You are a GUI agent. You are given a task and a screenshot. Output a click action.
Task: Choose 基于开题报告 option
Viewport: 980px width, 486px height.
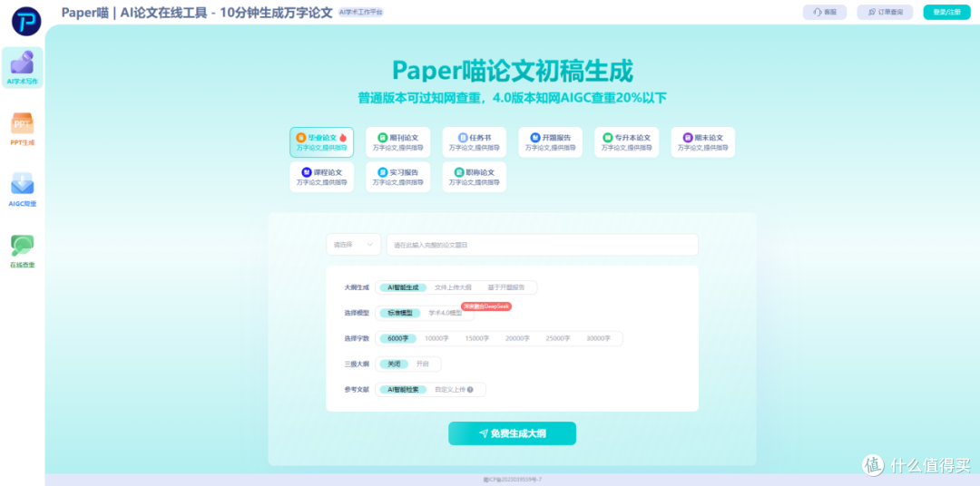506,287
